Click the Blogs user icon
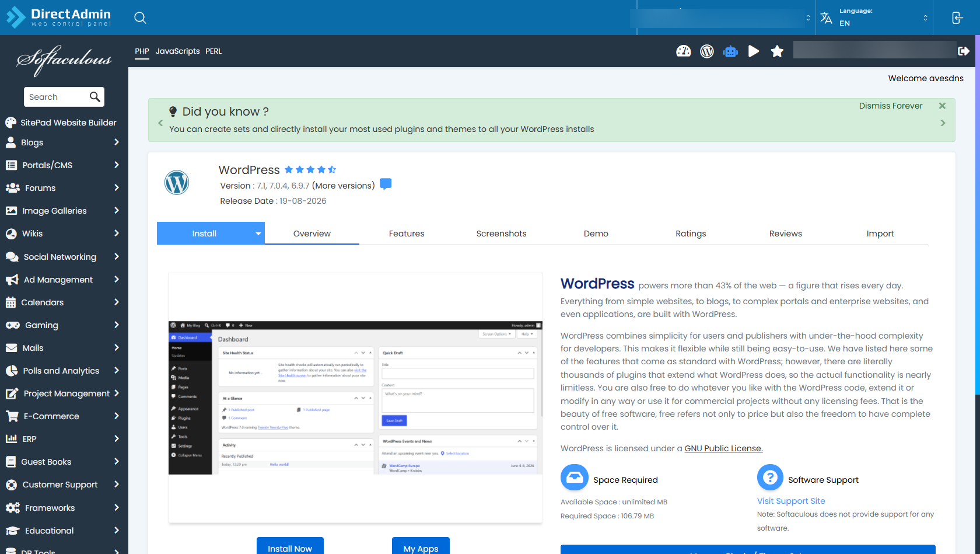Image resolution: width=980 pixels, height=554 pixels. [10, 142]
